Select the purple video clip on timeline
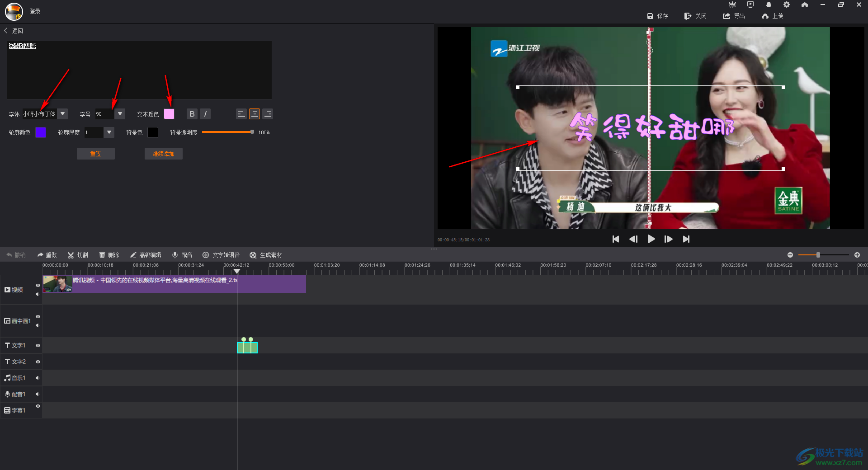 click(x=175, y=284)
